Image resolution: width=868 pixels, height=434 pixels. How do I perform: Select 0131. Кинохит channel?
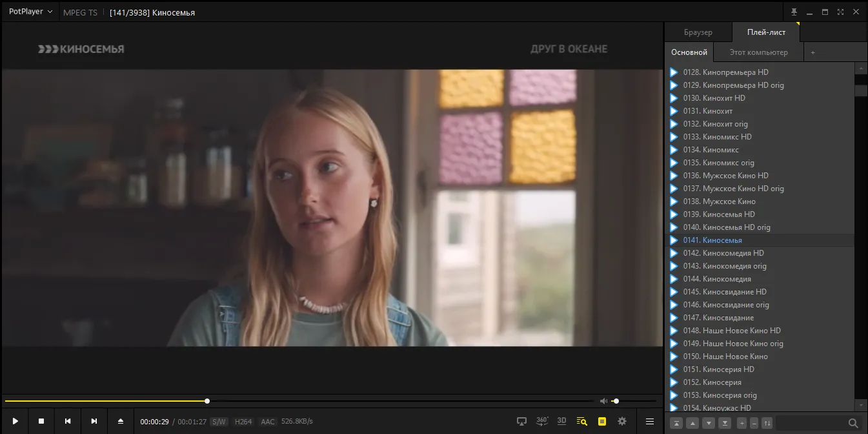pos(760,111)
